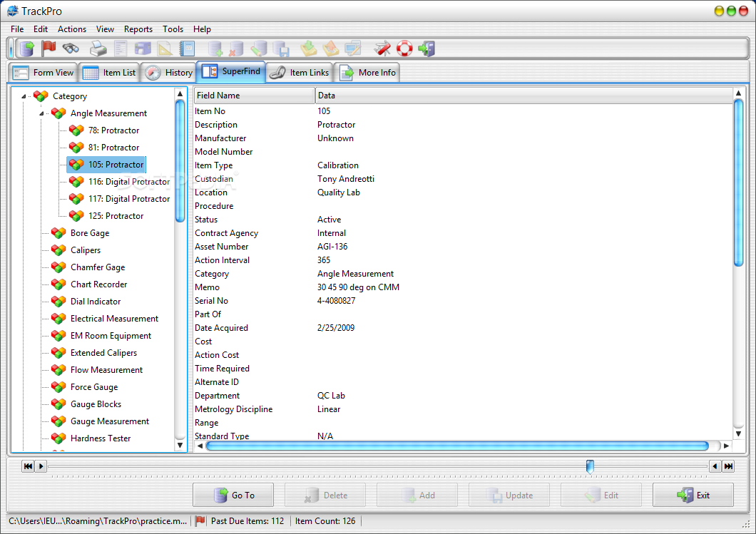The image size is (756, 534).
Task: Click the edit record database icon
Action: [258, 48]
